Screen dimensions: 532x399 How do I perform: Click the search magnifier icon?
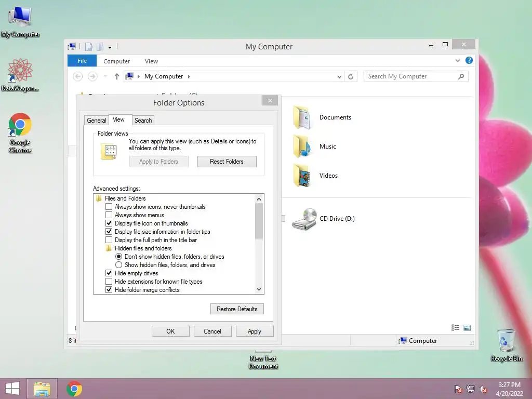coord(461,76)
